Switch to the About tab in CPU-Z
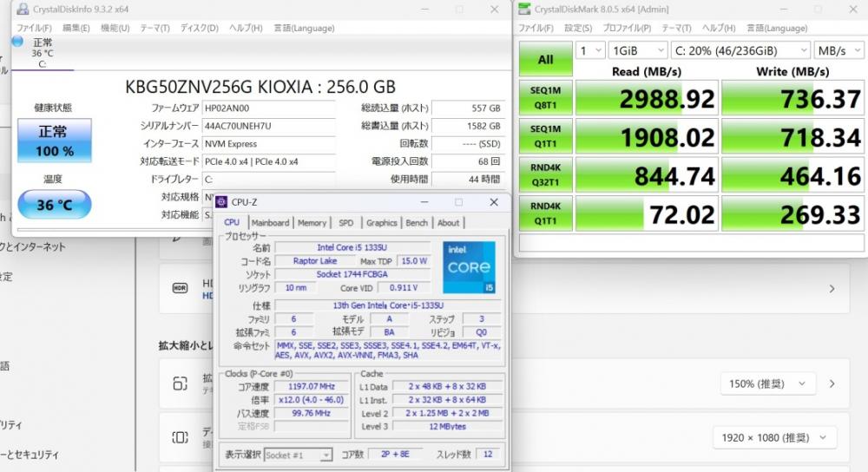Image resolution: width=868 pixels, height=472 pixels. 449,222
